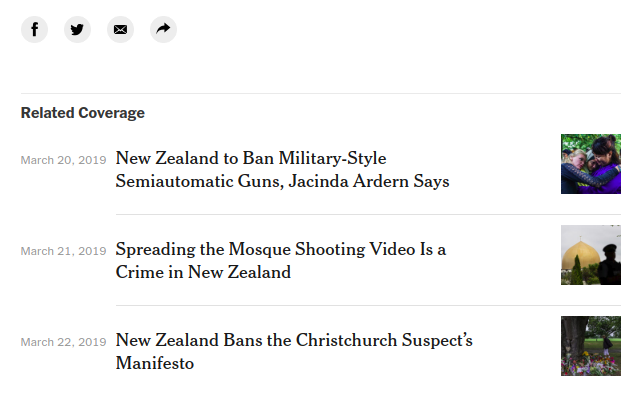Open the New Zealand Bans Christchurch Suspect's article
This screenshot has width=643, height=406.
click(x=294, y=352)
